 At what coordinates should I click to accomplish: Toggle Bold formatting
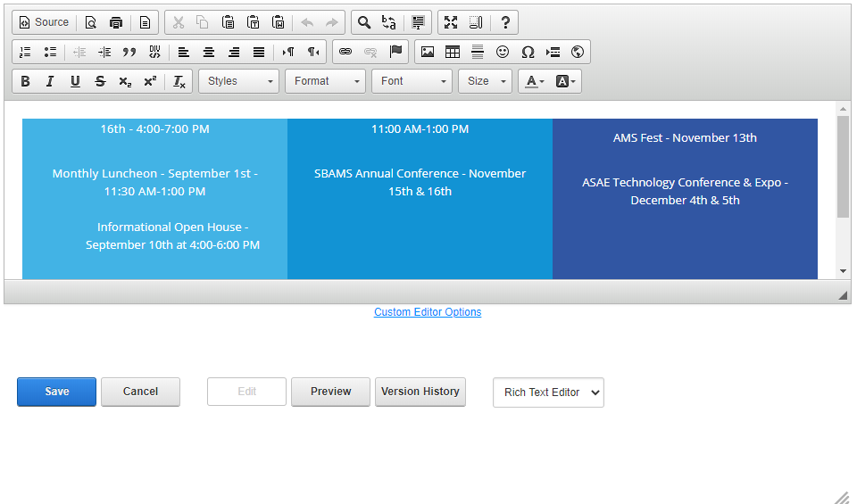coord(25,81)
